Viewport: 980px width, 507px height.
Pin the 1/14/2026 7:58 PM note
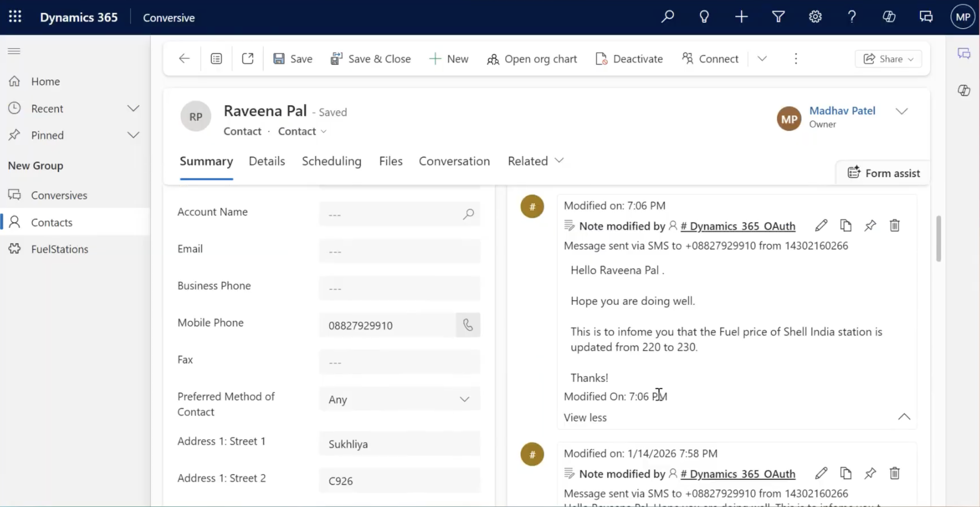tap(870, 474)
